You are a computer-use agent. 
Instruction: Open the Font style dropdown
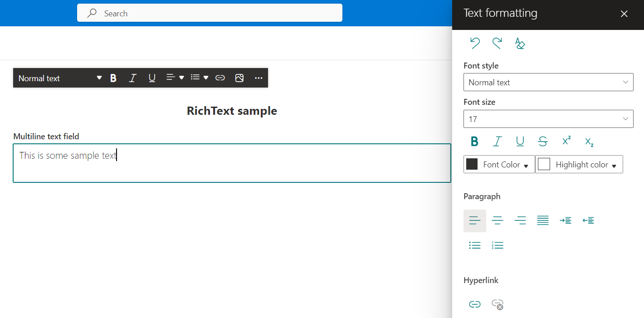(x=548, y=82)
